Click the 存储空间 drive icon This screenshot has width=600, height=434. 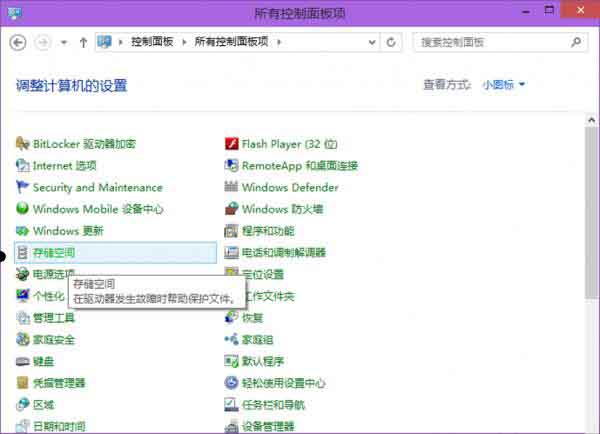23,253
